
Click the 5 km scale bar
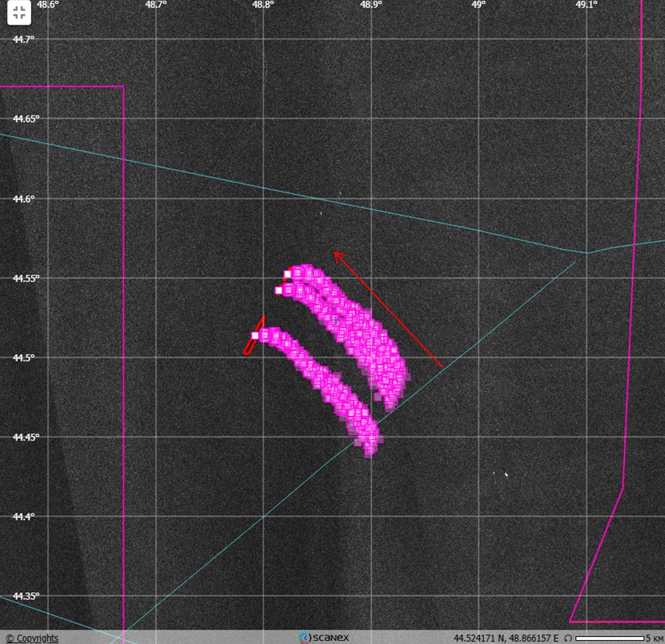tap(610, 639)
